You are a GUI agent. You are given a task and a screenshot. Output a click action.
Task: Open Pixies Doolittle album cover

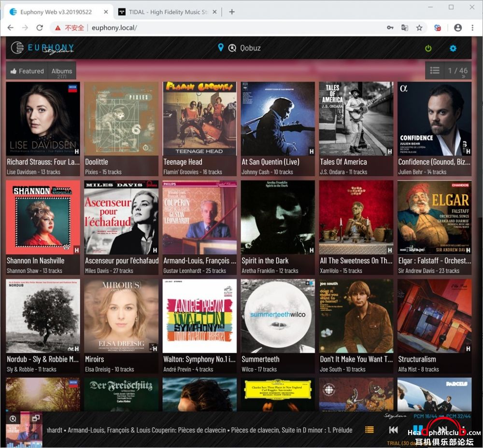point(121,119)
